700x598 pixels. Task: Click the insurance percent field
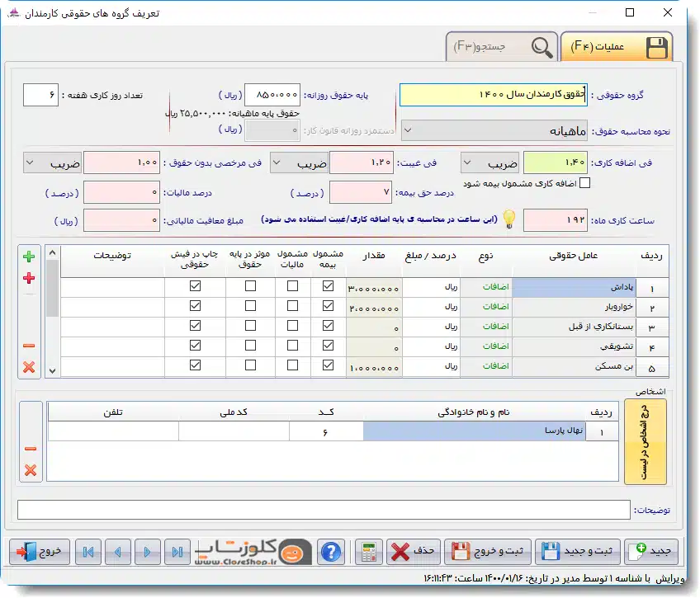point(361,192)
